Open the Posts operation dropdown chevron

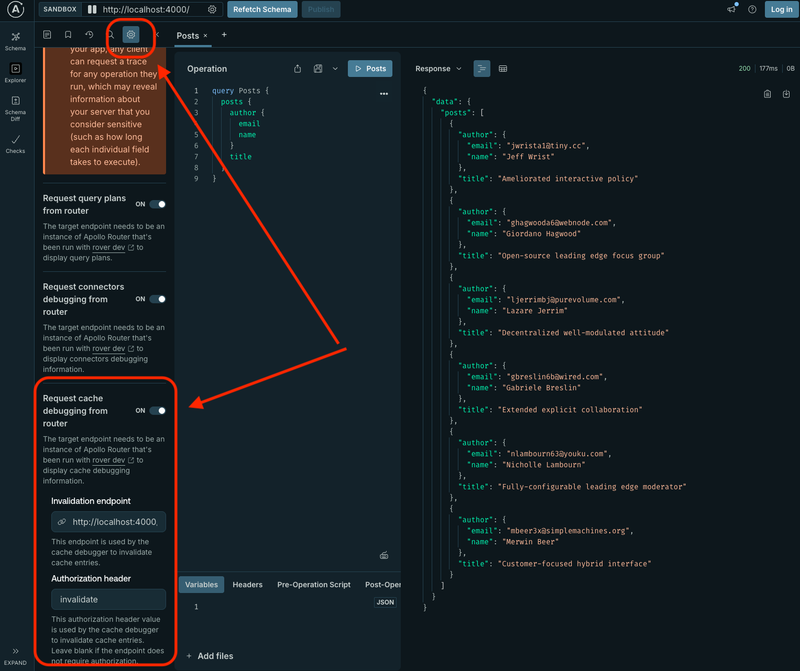point(335,68)
